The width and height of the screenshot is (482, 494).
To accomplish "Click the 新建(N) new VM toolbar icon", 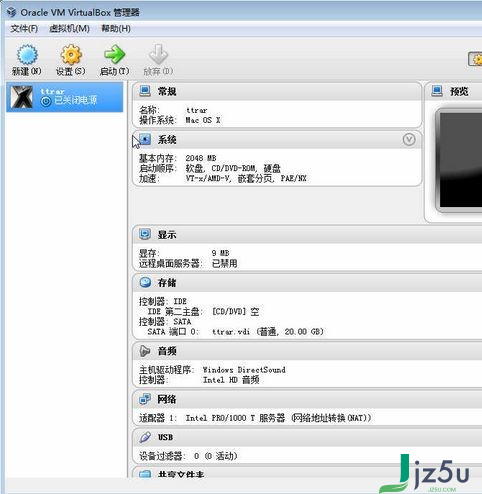I will pos(27,55).
